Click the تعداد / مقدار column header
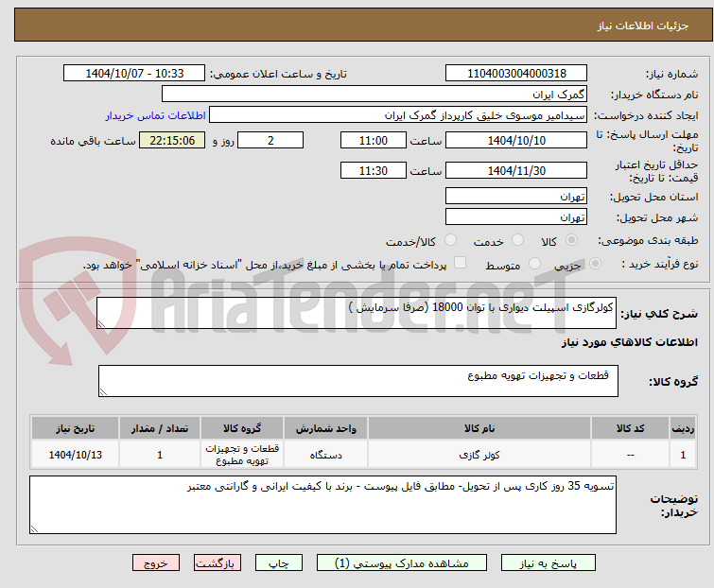Image resolution: width=714 pixels, height=588 pixels. [x=160, y=428]
